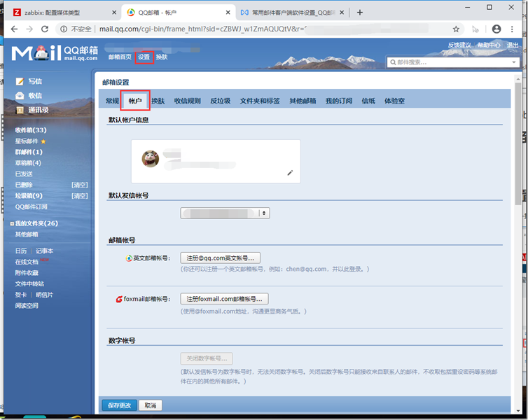Open the 记事本 link
The image size is (528, 420).
pyautogui.click(x=44, y=251)
